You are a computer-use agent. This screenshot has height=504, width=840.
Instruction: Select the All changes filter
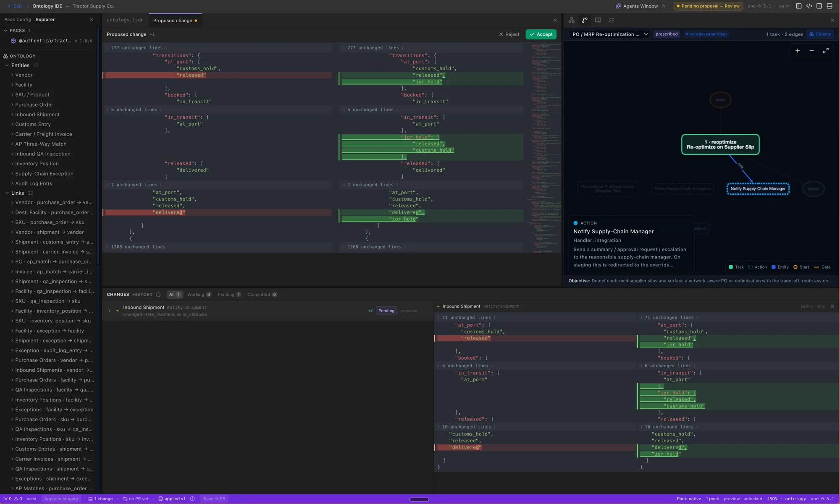pyautogui.click(x=175, y=295)
